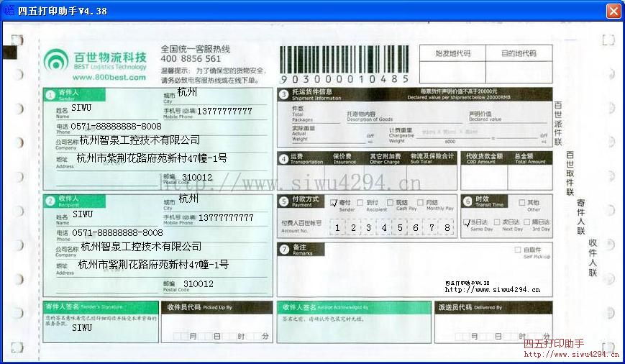
Task: Check the 月结 Monthly Pay checkbox
Action: [x=421, y=203]
